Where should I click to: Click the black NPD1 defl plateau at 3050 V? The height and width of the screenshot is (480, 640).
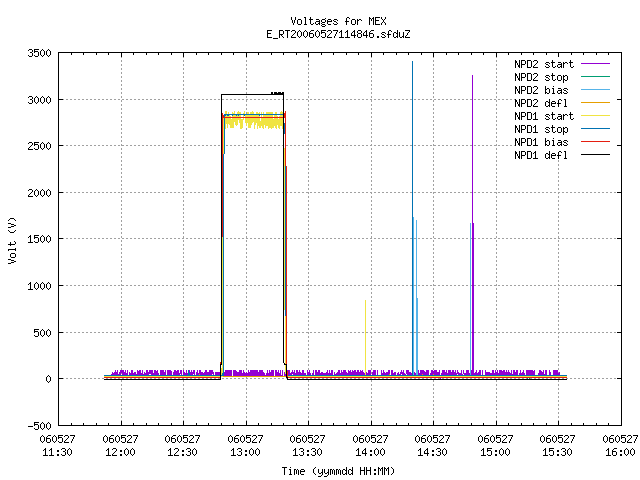coord(252,94)
